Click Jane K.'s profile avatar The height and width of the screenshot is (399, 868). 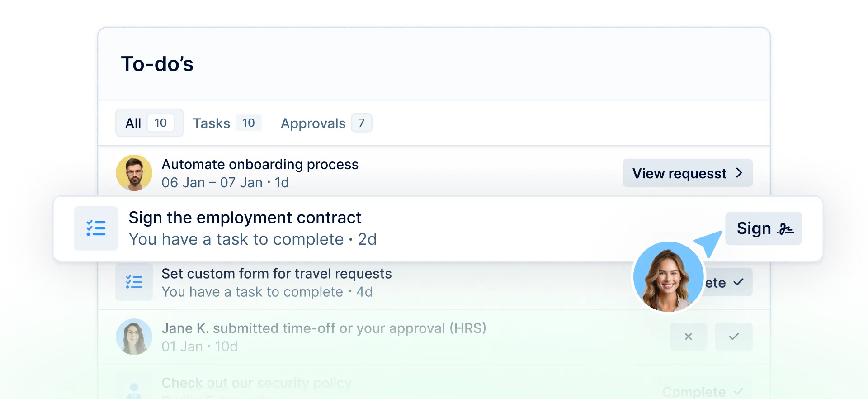coord(134,337)
